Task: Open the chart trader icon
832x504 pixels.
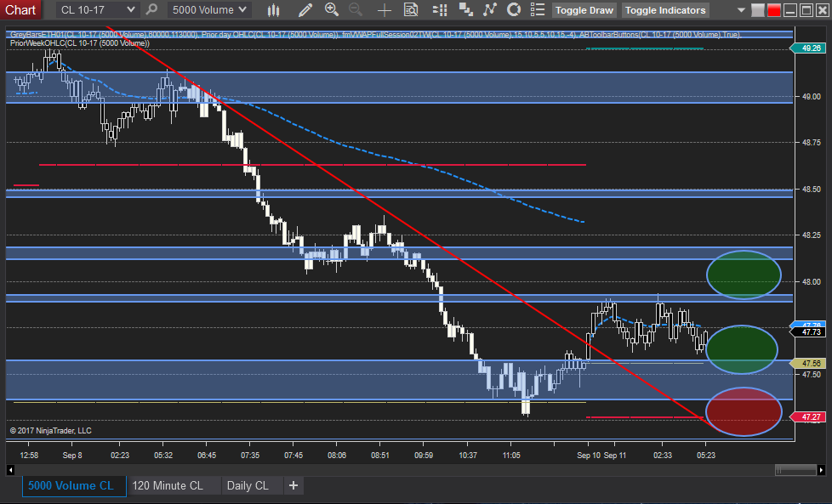Action: click(x=440, y=9)
